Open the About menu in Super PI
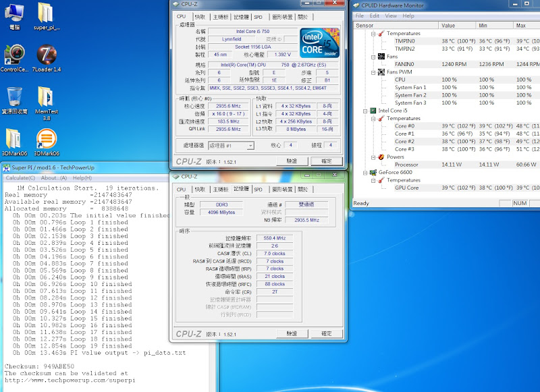Viewport: 540px width, 392px height. [54, 178]
